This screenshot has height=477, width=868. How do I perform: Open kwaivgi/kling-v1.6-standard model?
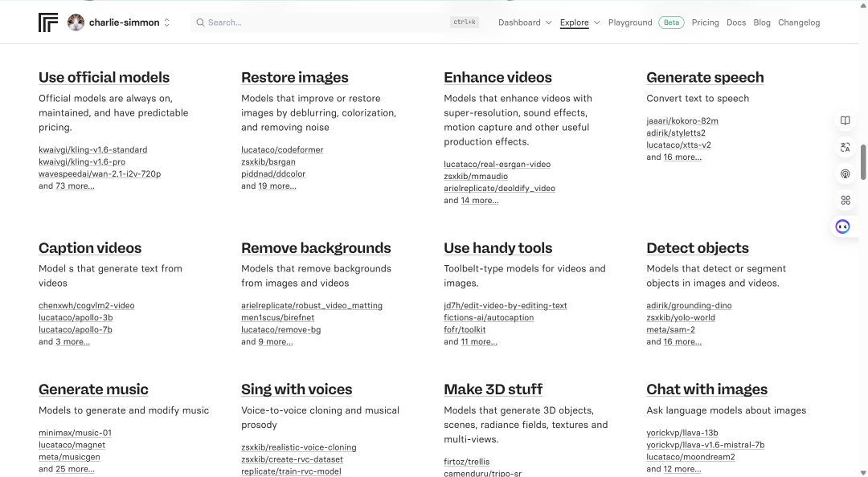coord(93,150)
